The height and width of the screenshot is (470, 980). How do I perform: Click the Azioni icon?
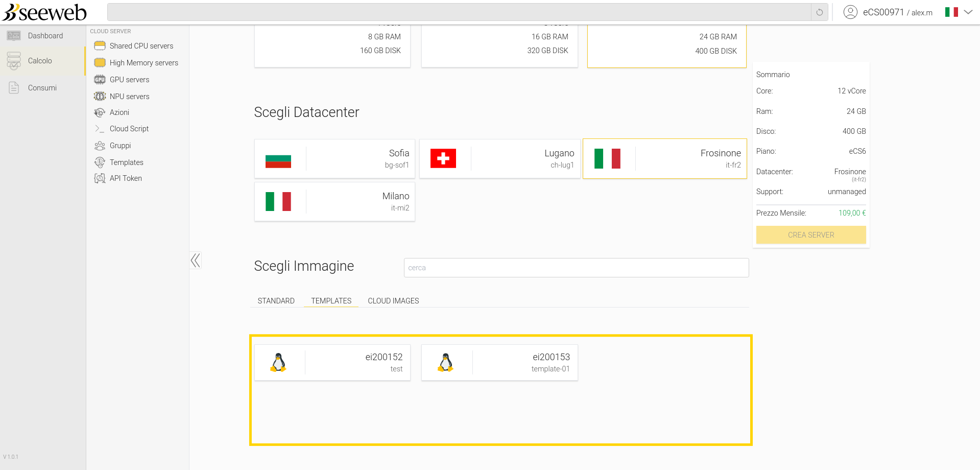[x=100, y=112]
